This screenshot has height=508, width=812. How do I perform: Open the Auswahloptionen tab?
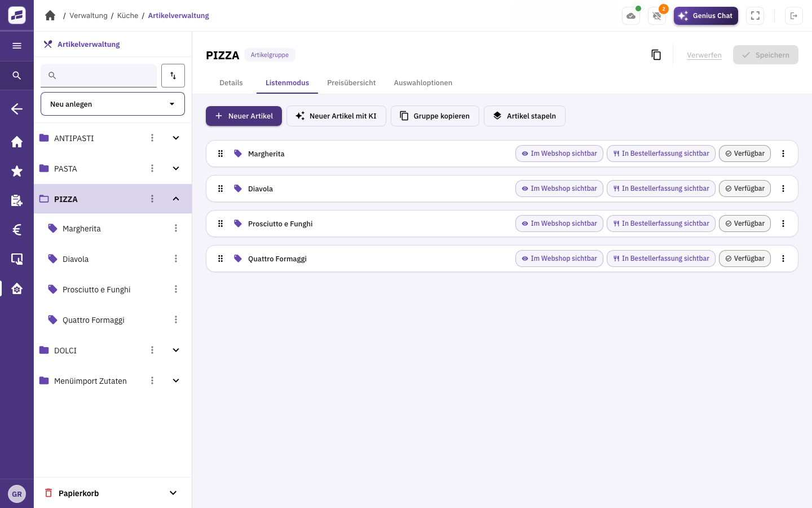423,83
